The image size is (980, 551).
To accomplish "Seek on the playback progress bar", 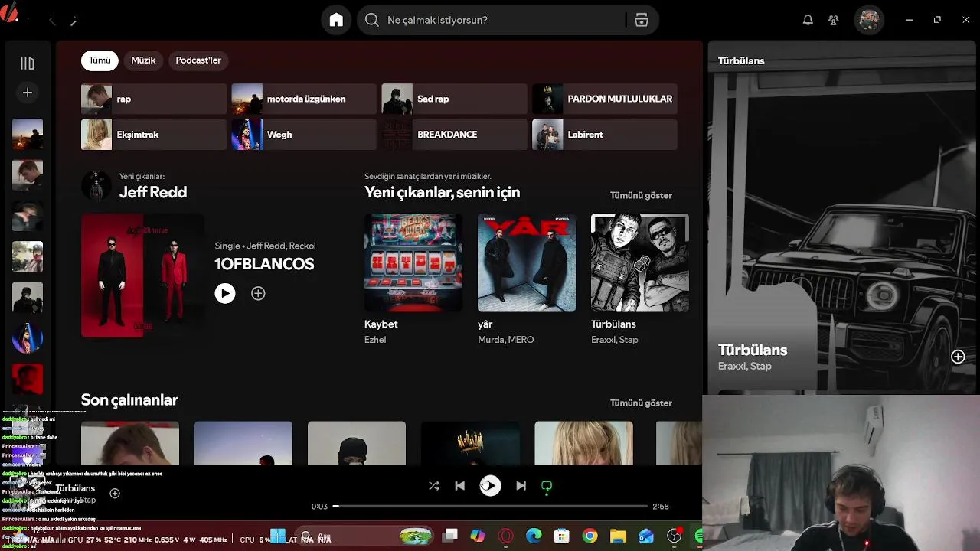I will tap(489, 507).
